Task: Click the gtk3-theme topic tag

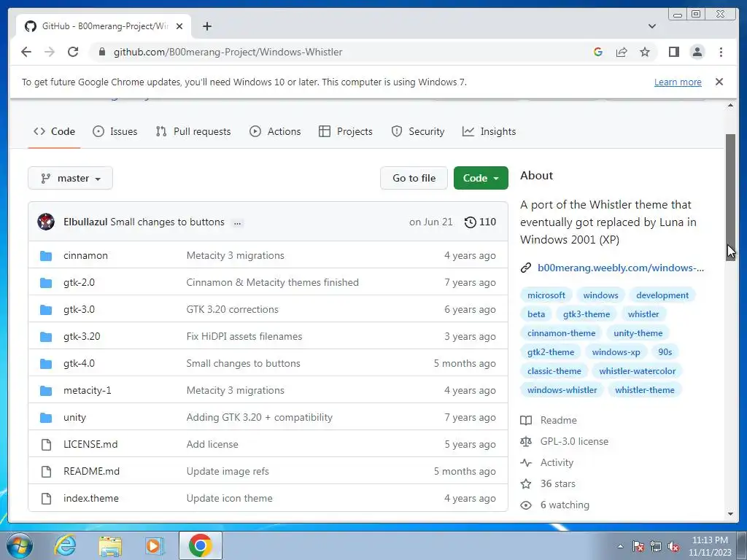Action: [x=587, y=314]
